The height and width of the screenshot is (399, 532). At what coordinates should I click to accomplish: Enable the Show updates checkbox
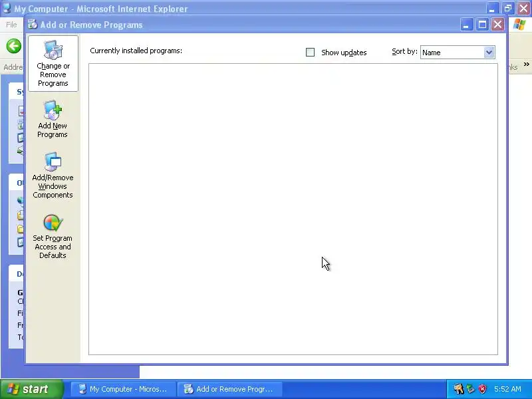point(310,53)
